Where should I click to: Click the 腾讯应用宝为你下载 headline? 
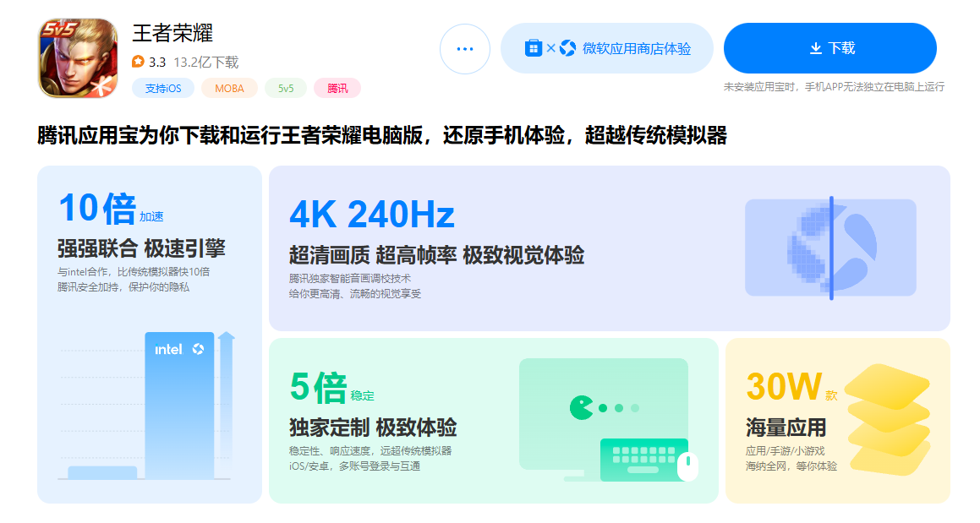pos(382,135)
